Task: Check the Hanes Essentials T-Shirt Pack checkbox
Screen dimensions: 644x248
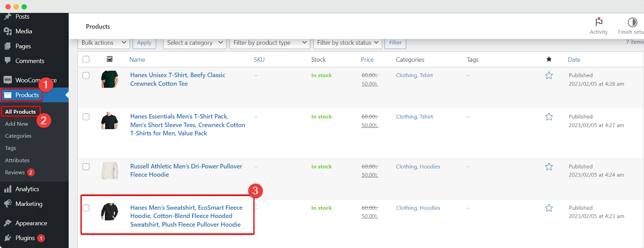Action: tap(86, 117)
